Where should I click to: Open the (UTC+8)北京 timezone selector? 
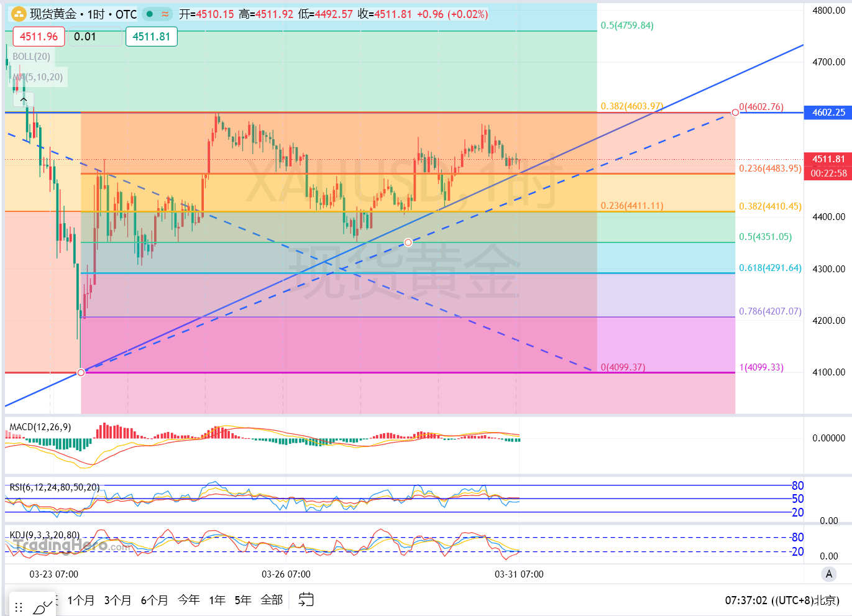[805, 600]
